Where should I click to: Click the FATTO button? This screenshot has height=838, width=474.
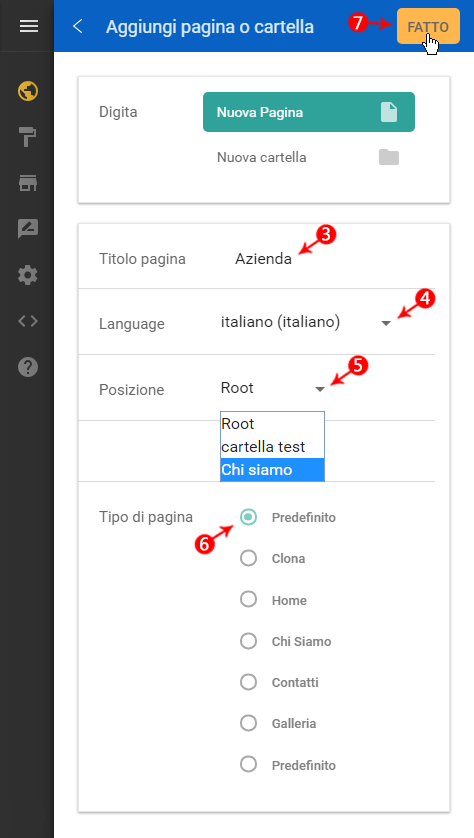click(x=428, y=26)
